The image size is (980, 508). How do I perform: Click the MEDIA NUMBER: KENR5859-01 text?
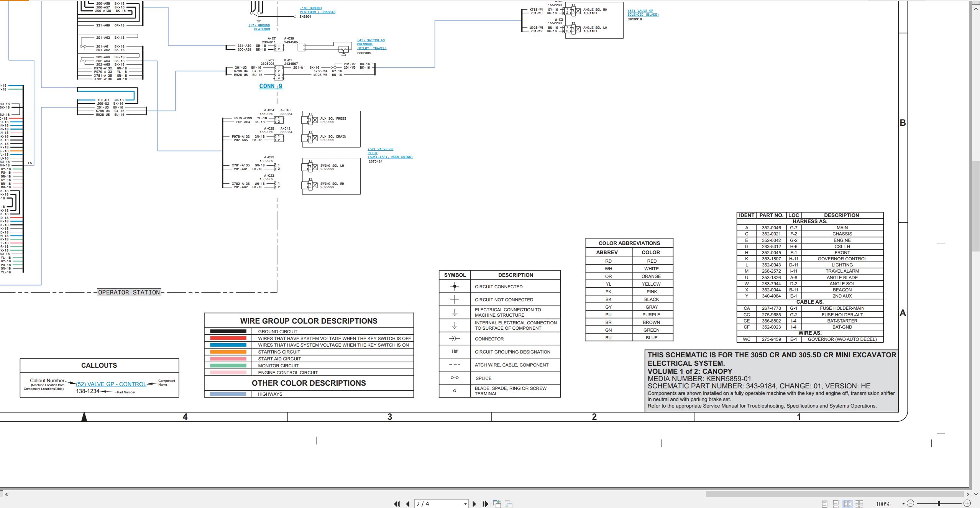(699, 379)
